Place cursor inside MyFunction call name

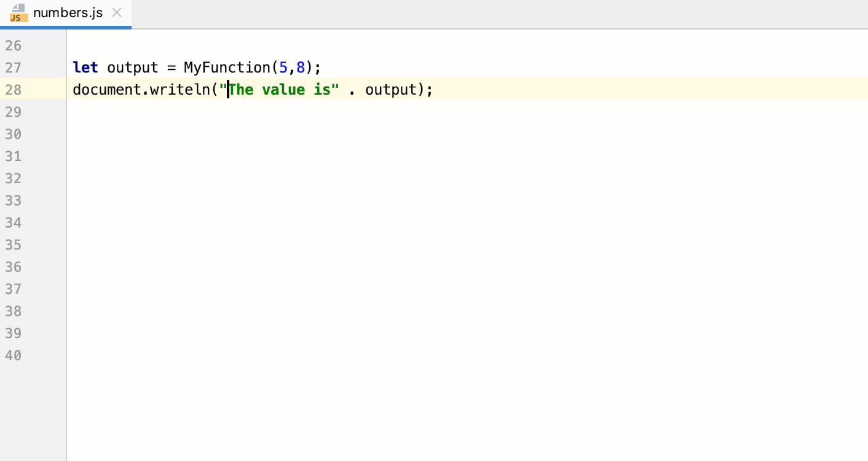tap(227, 68)
